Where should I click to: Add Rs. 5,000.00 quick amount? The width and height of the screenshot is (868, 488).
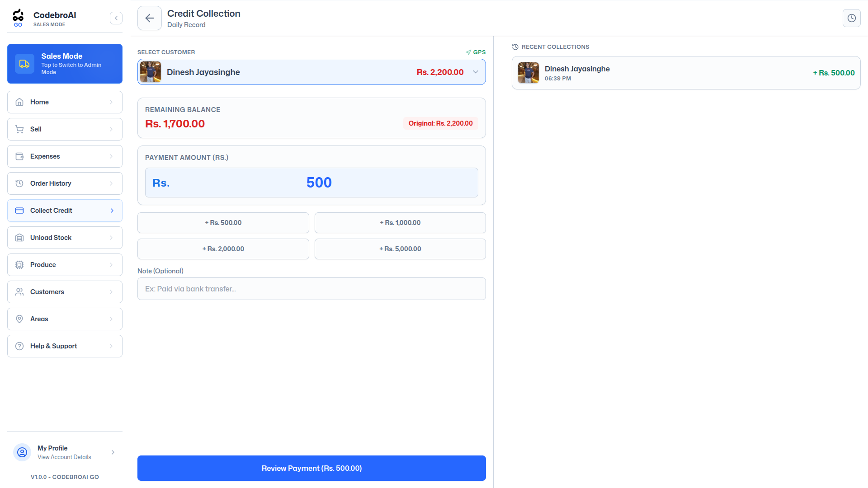(400, 249)
